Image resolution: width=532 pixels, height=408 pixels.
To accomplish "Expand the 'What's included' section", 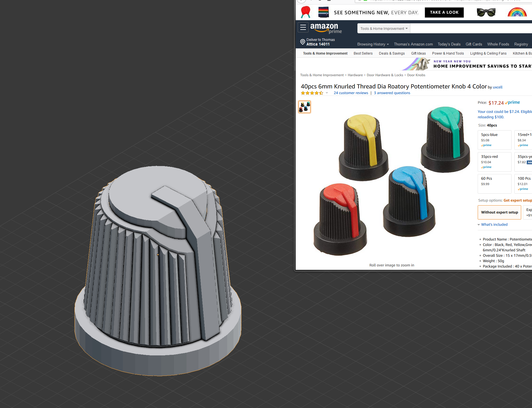I will click(493, 224).
